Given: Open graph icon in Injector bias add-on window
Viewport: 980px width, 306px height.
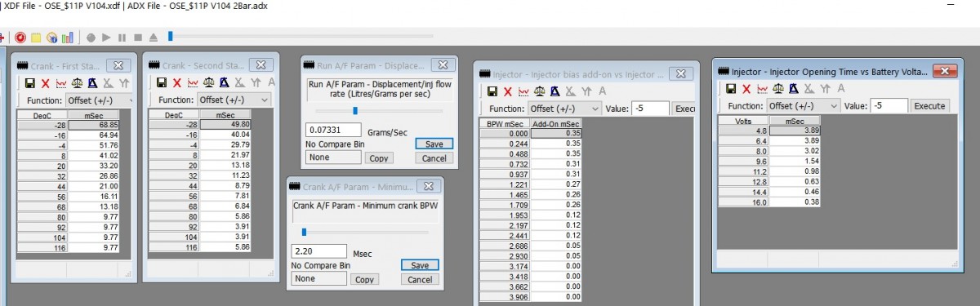Looking at the screenshot, I should tap(523, 91).
